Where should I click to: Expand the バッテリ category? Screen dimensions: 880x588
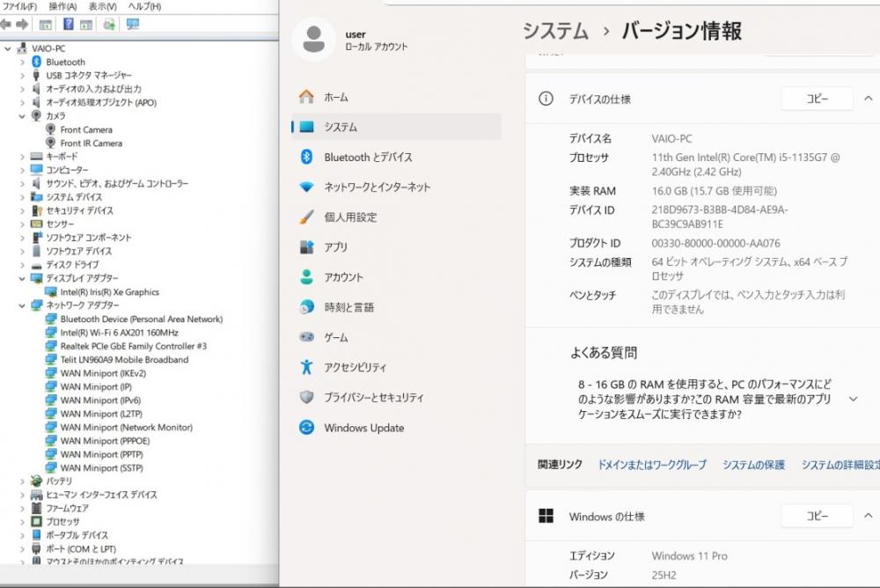(22, 481)
